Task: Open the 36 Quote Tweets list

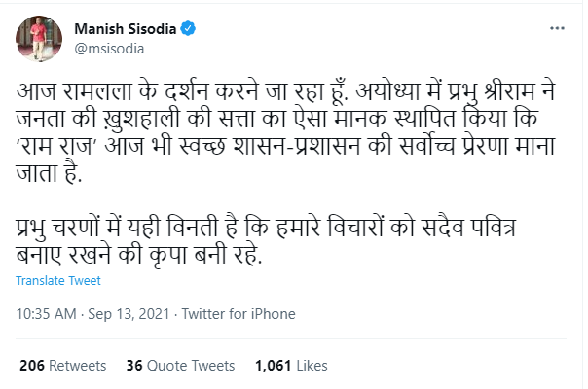Action: [180, 366]
